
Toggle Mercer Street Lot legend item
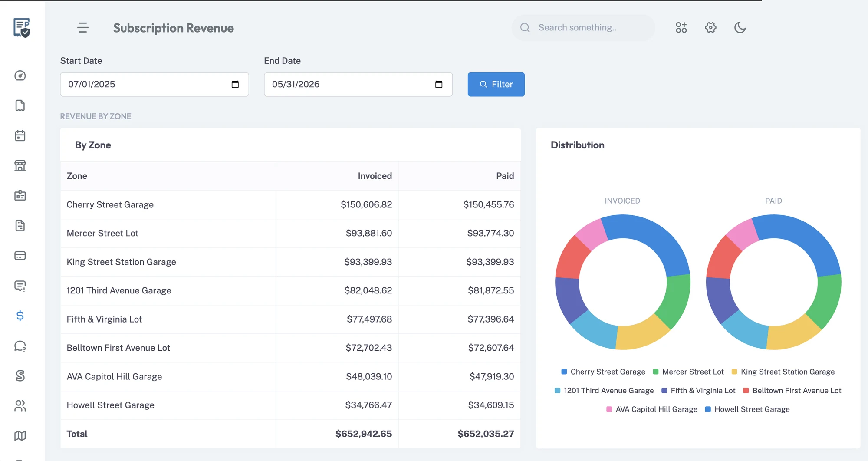pos(688,372)
